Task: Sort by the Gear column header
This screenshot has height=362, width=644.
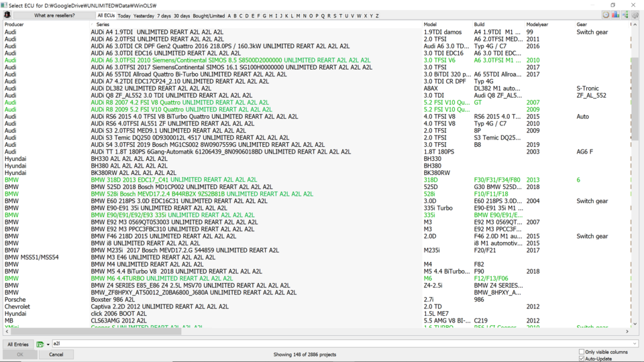Action: coord(602,24)
